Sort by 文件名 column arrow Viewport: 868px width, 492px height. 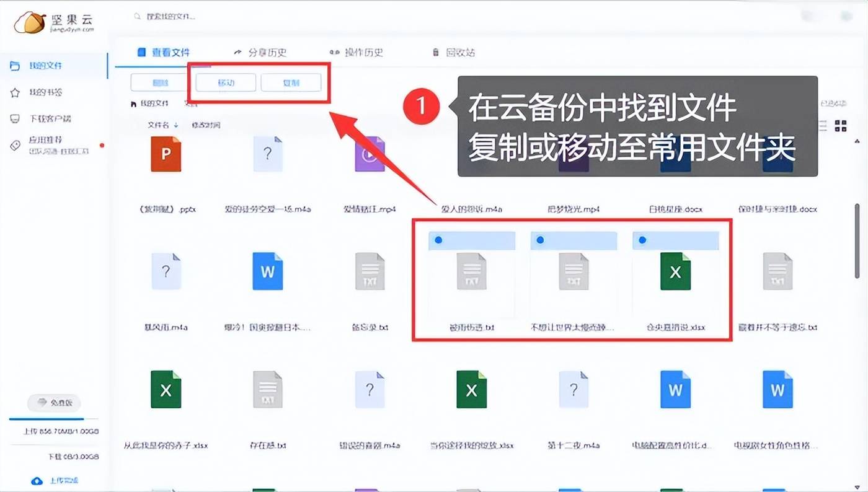pos(176,125)
